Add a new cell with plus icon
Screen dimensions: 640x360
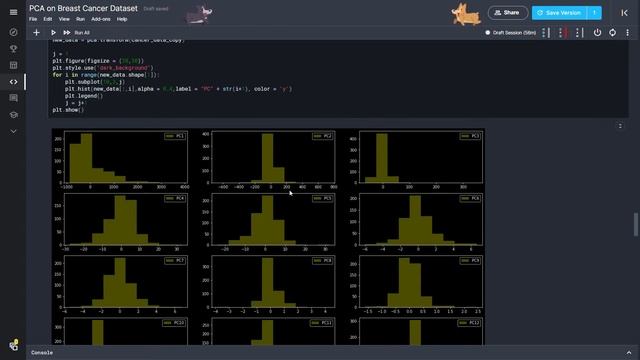coord(36,32)
